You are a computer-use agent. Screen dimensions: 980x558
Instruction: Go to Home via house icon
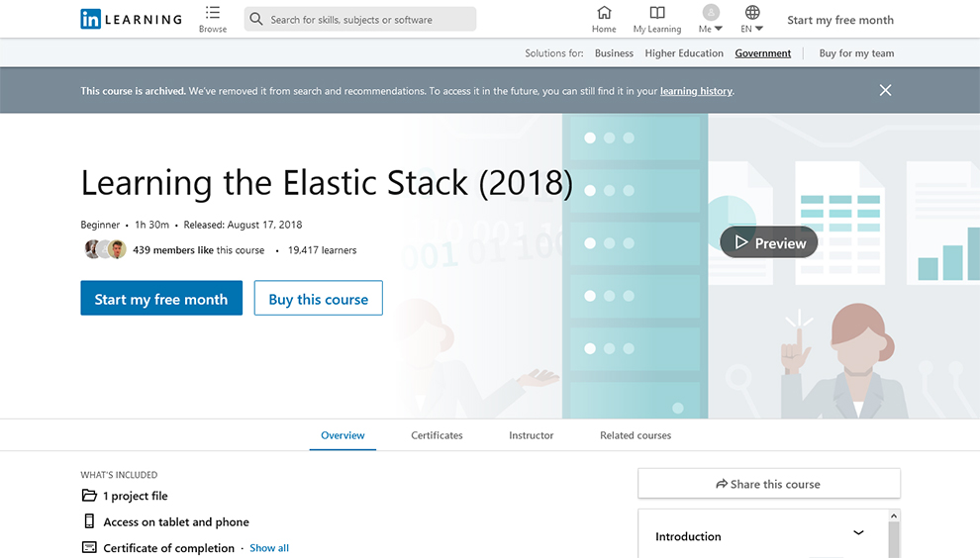coord(604,13)
